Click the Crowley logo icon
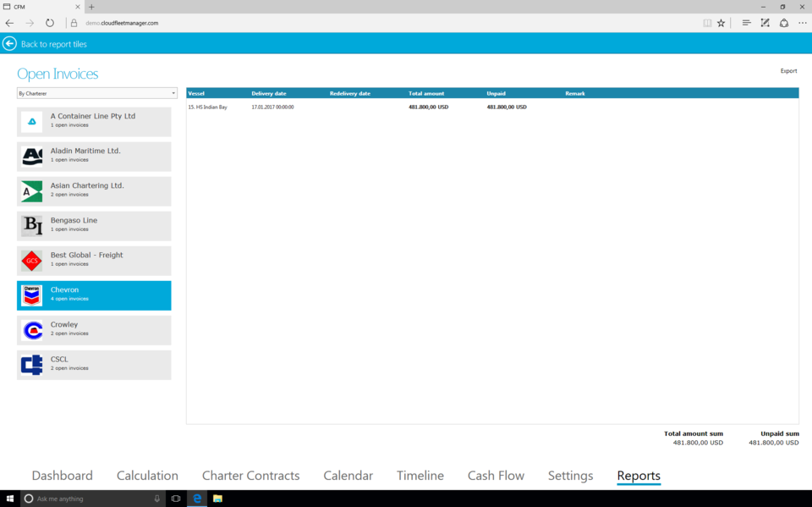Viewport: 812px width, 507px height. [32, 330]
